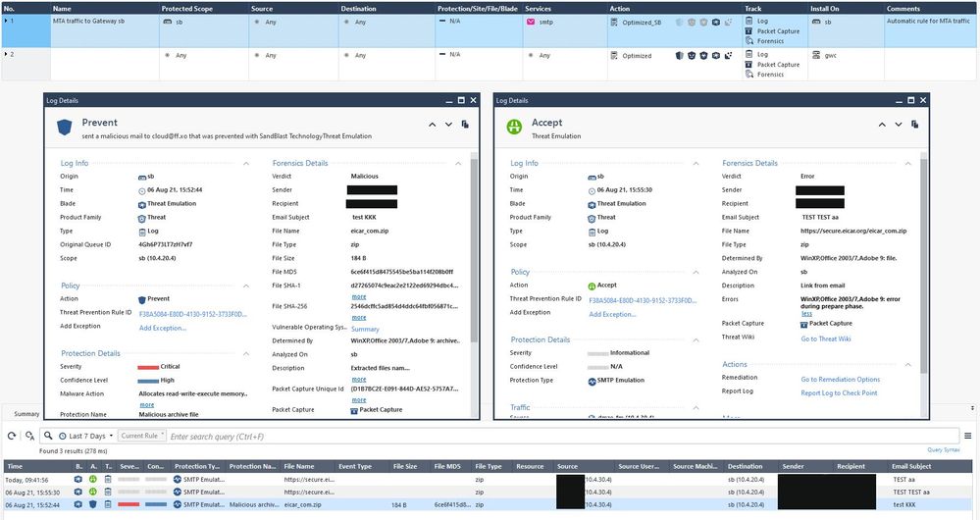Click the prevent shield icon in the 15:52:44 log row
The image size is (980, 520).
(x=92, y=504)
